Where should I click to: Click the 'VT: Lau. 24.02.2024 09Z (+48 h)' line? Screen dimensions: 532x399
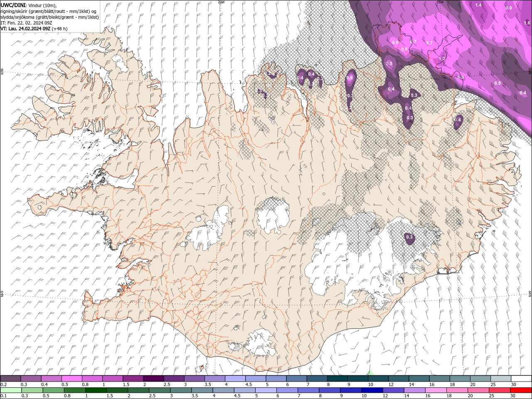[x=34, y=29]
